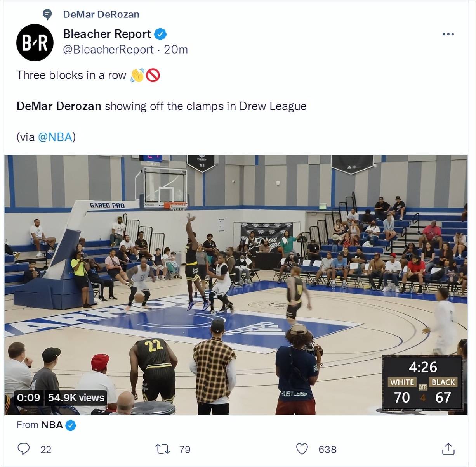The height and width of the screenshot is (467, 476).
Task: Click the 0:09 video duration badge
Action: pos(28,398)
